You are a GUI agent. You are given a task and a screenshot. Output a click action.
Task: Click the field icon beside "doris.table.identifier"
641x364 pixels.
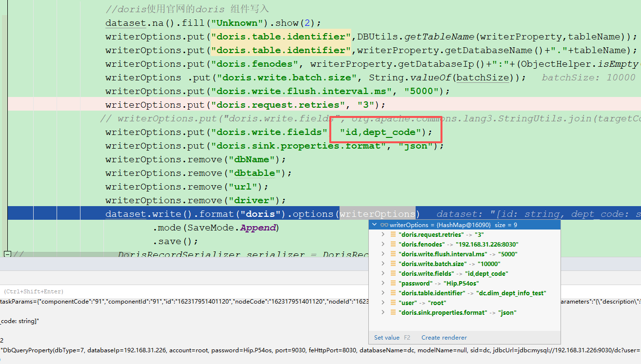(393, 293)
